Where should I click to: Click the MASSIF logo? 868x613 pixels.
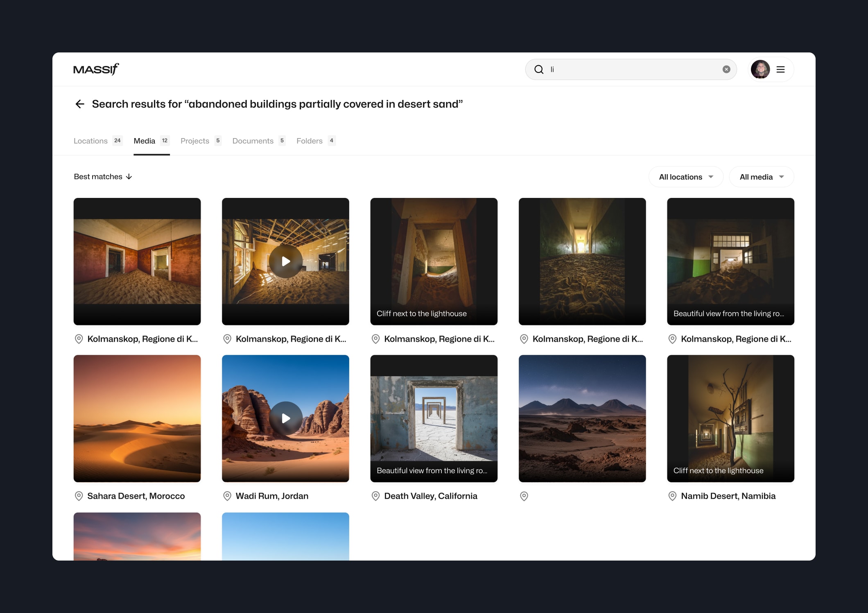(x=96, y=69)
